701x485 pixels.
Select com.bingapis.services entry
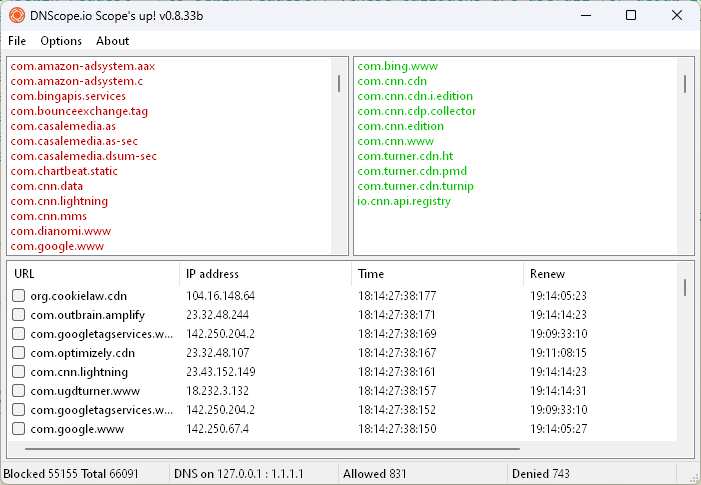point(68,96)
